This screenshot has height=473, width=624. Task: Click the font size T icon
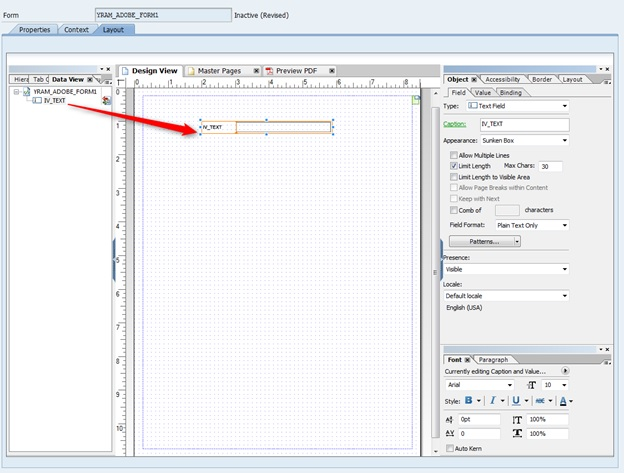click(532, 385)
